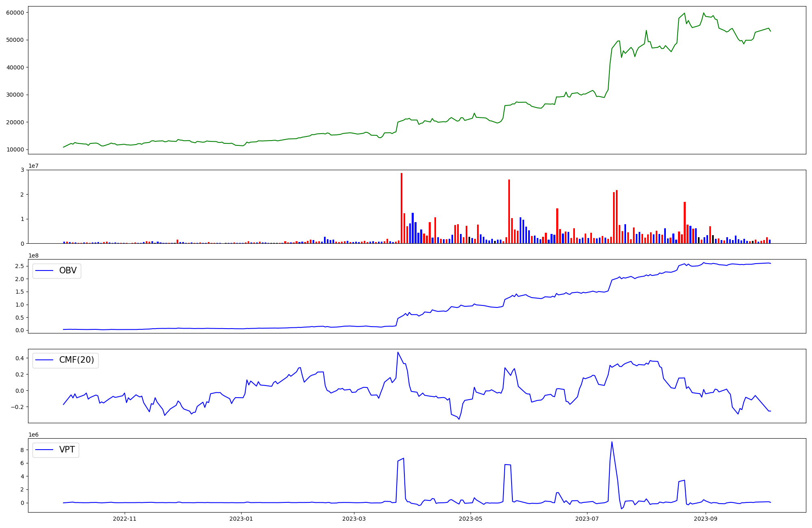Select the 2023-05 date tick label

point(471,519)
